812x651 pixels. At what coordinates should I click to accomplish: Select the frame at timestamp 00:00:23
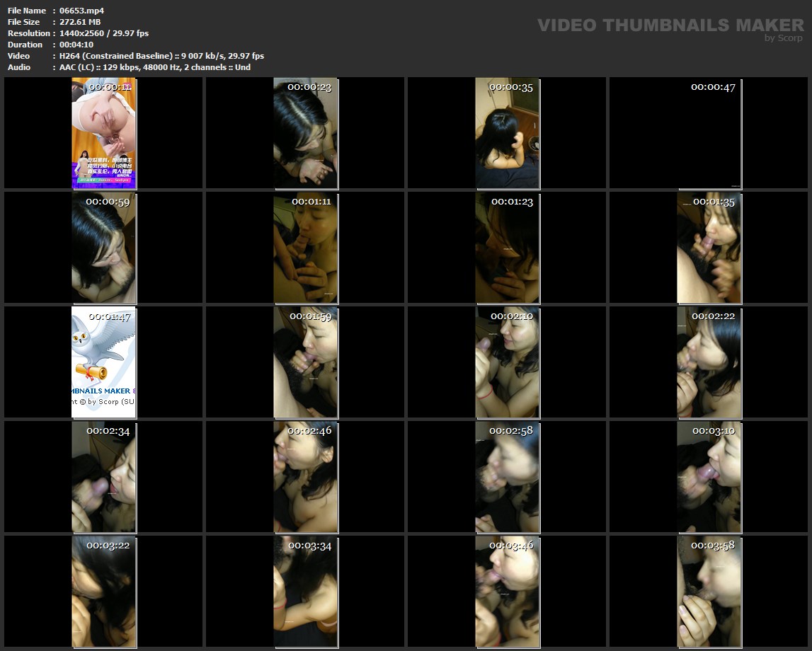coord(305,133)
